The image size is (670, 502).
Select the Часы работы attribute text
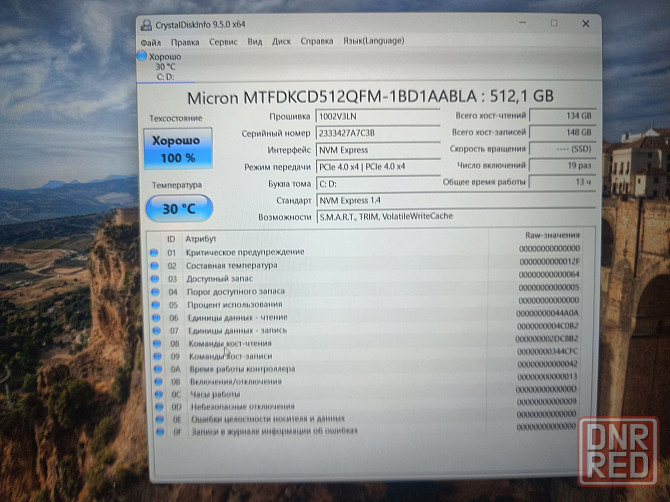pyautogui.click(x=215, y=394)
